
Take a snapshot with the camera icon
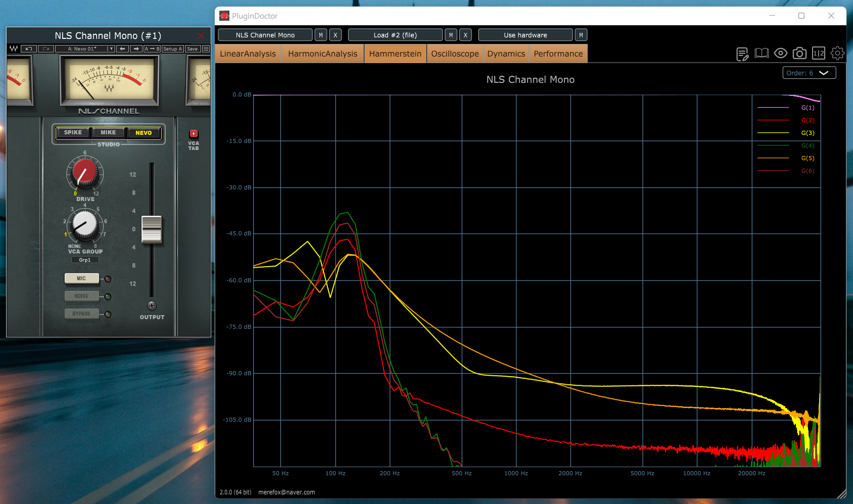(799, 53)
